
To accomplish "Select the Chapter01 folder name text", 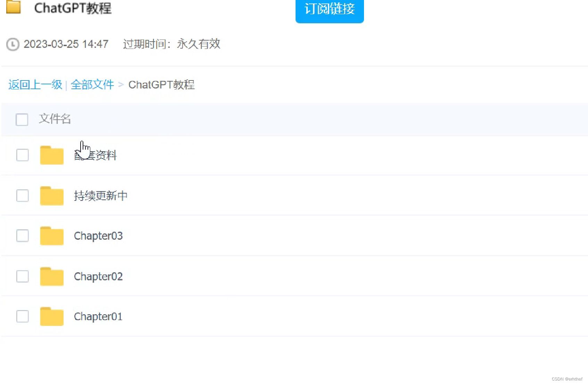I will tap(98, 316).
